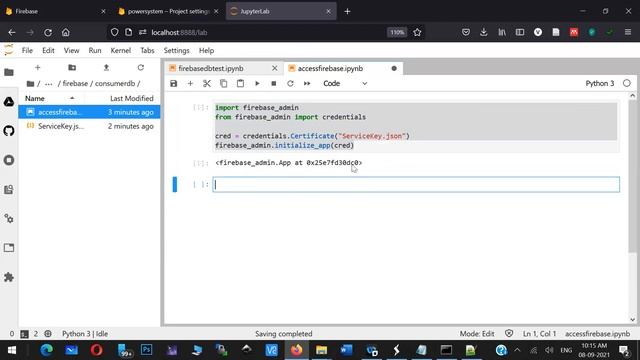Click the localhost:8888/lab address bar

265,32
